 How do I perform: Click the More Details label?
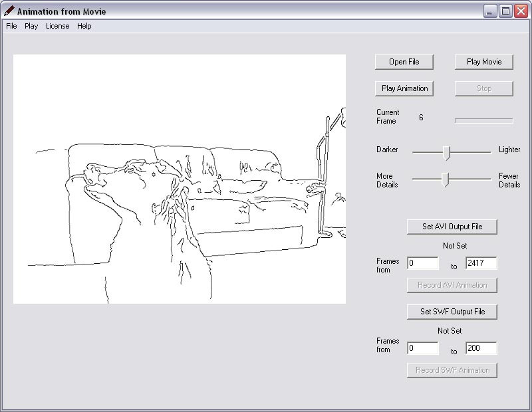(387, 180)
